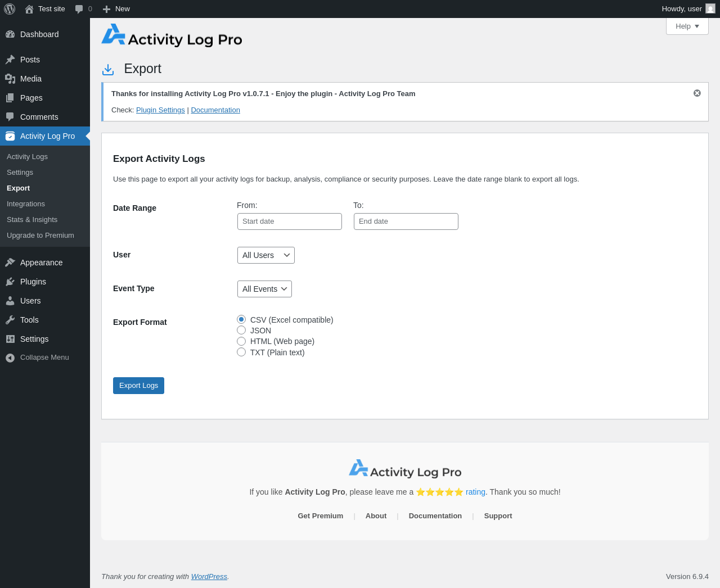Expand the All Events dropdown

[x=264, y=289]
